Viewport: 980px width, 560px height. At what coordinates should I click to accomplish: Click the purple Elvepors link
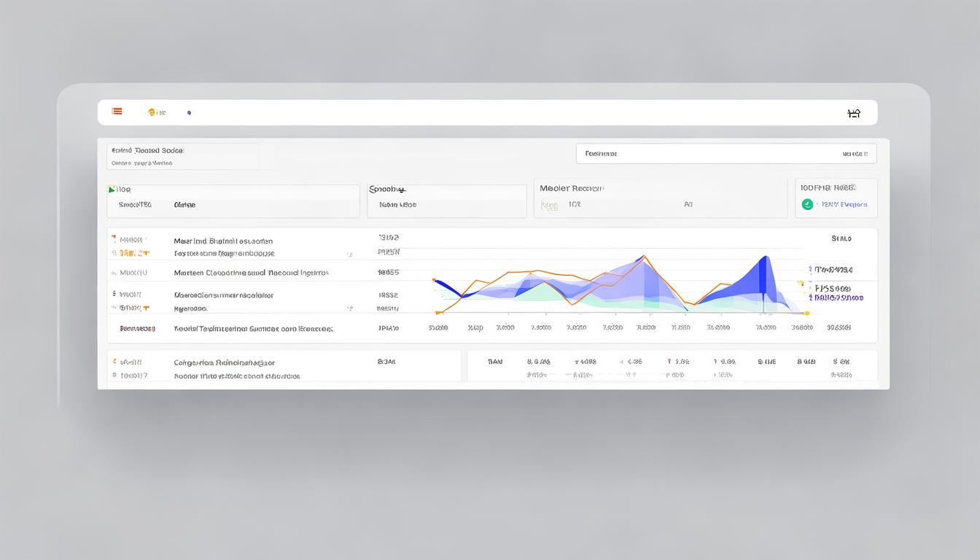844,205
